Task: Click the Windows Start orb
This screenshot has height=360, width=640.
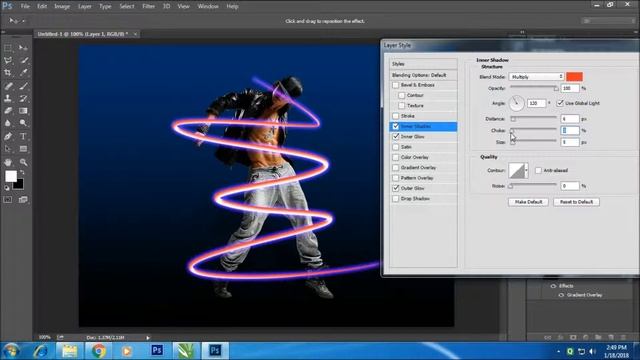Action: pos(11,351)
